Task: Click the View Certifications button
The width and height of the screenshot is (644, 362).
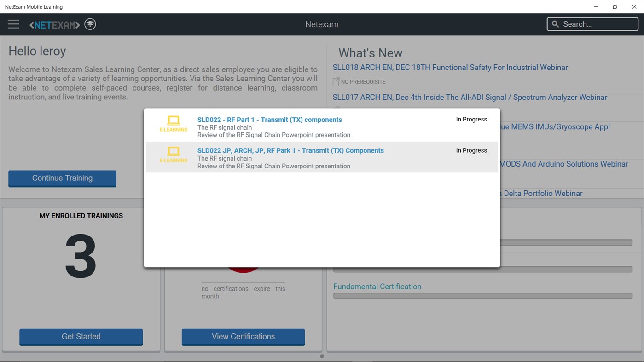Action: pos(243,337)
